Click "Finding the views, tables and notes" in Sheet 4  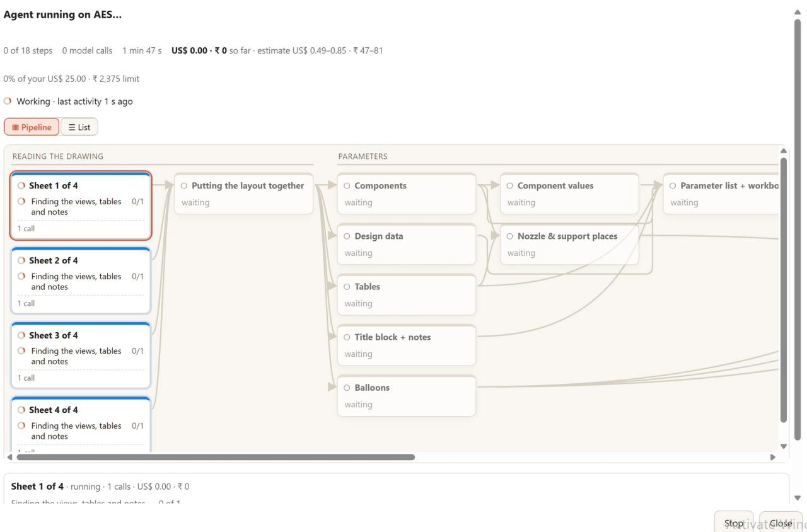[76, 431]
